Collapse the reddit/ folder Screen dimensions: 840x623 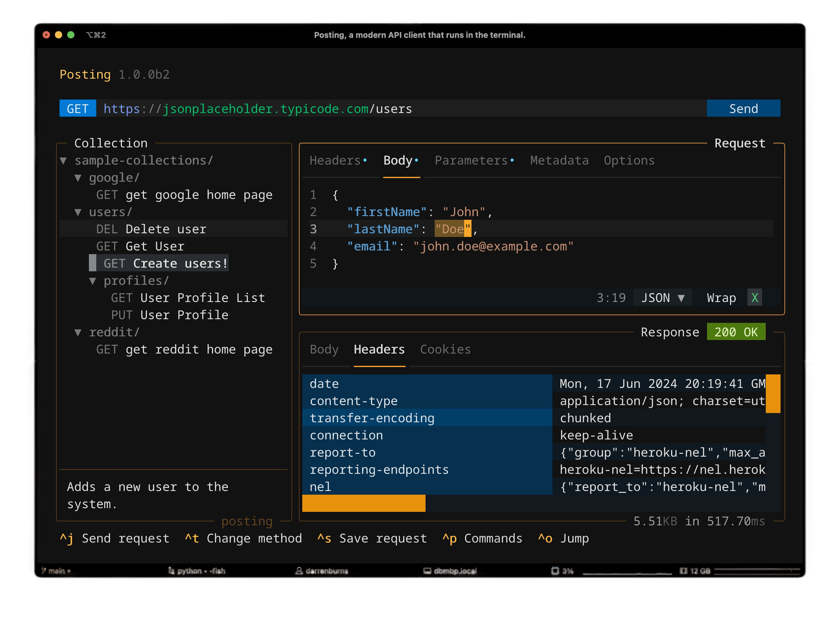click(78, 332)
